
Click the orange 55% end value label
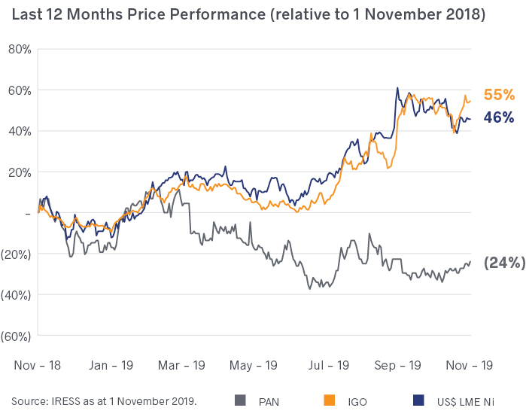click(499, 95)
